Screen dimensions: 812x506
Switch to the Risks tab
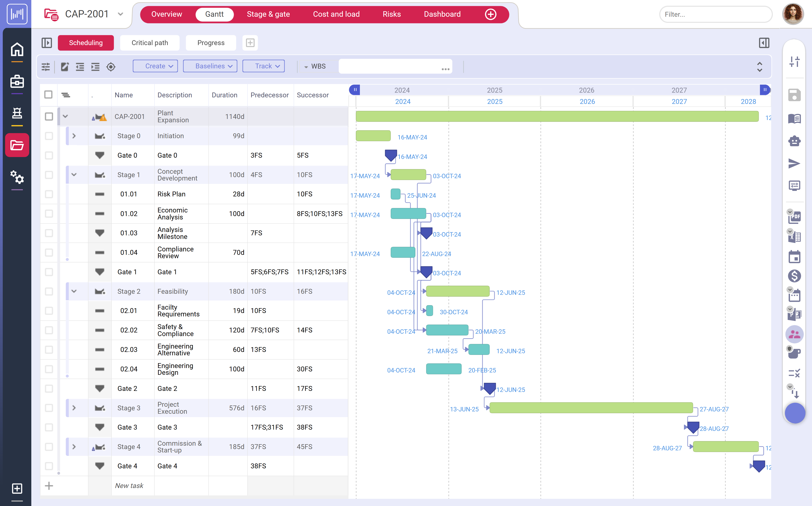(x=391, y=14)
